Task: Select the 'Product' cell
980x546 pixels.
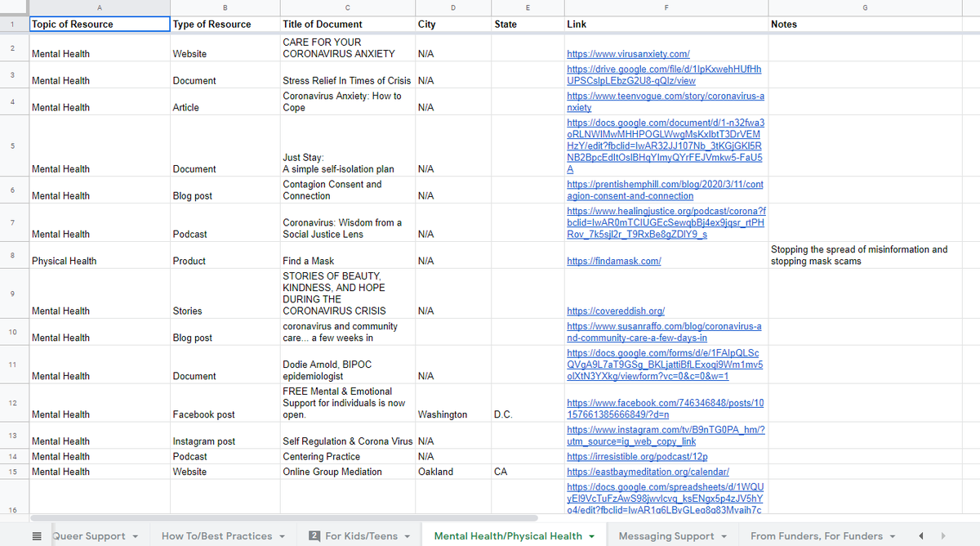Action: tap(224, 256)
